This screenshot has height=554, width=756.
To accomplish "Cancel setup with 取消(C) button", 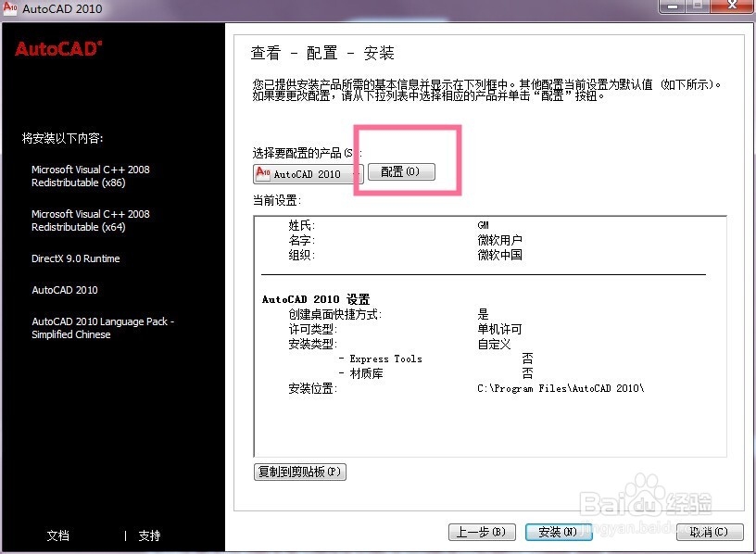I will tap(710, 532).
